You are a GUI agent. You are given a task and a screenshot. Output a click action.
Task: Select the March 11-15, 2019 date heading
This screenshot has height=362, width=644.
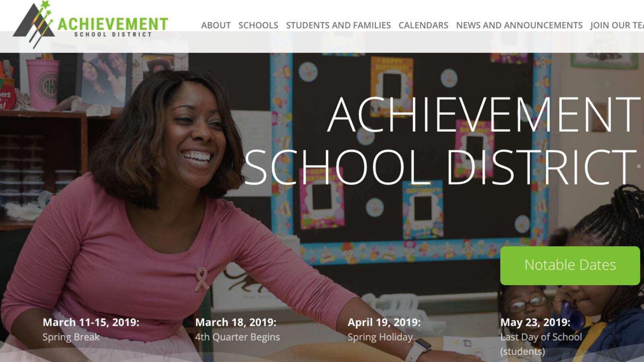[91, 322]
